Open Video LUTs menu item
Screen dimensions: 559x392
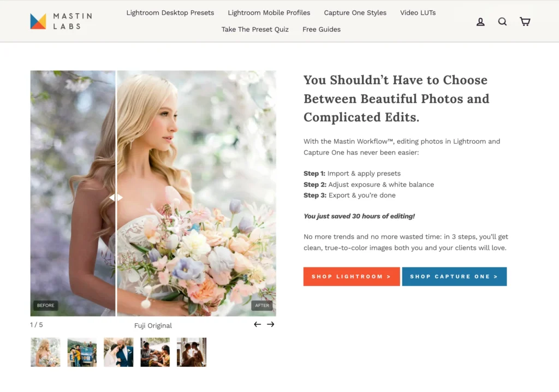coord(418,13)
